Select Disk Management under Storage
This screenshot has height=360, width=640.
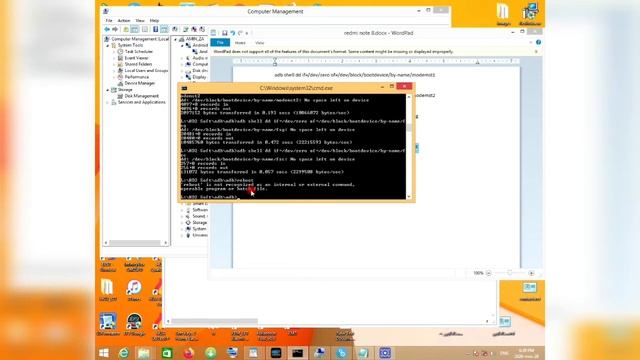point(141,96)
